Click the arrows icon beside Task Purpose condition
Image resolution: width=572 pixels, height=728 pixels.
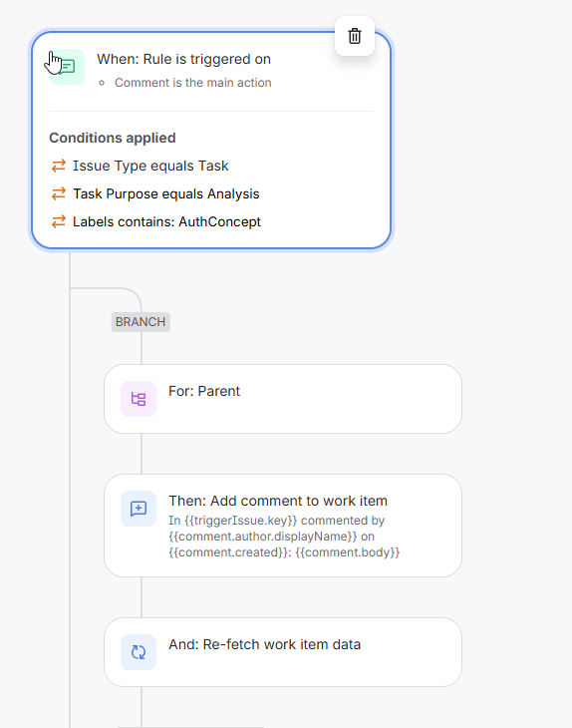59,193
